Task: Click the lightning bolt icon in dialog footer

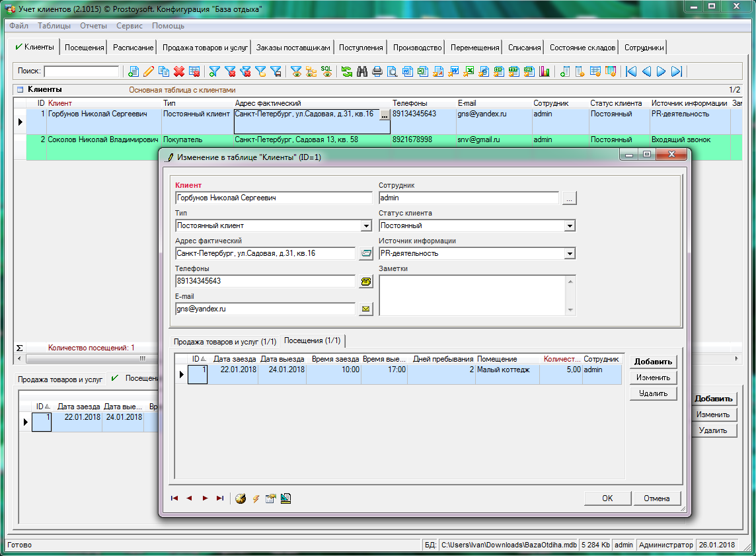Action: [x=256, y=498]
